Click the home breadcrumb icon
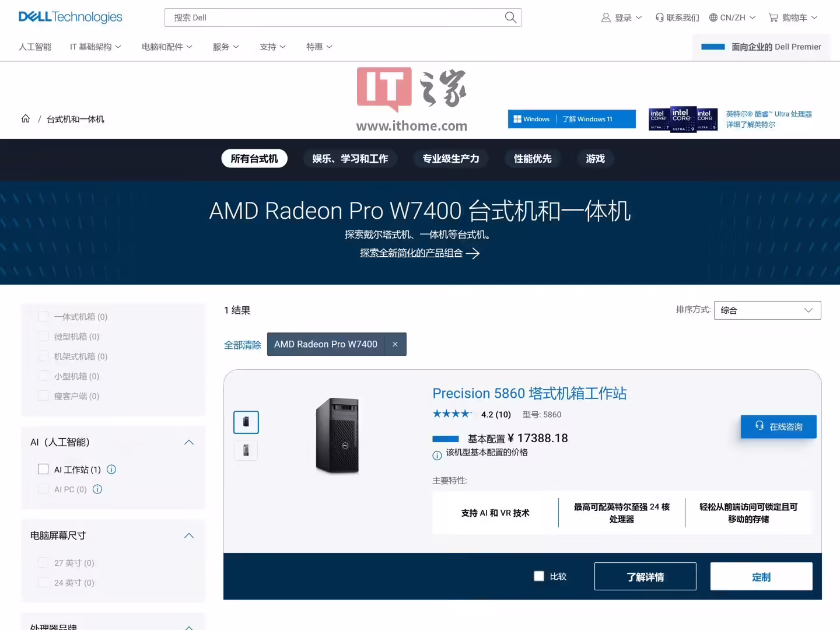Image resolution: width=840 pixels, height=630 pixels. click(x=26, y=118)
